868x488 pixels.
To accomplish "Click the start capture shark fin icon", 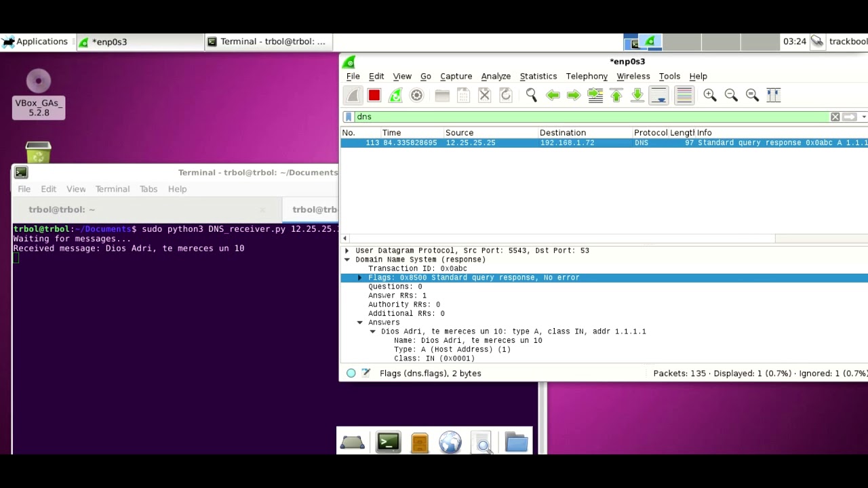I will [353, 96].
